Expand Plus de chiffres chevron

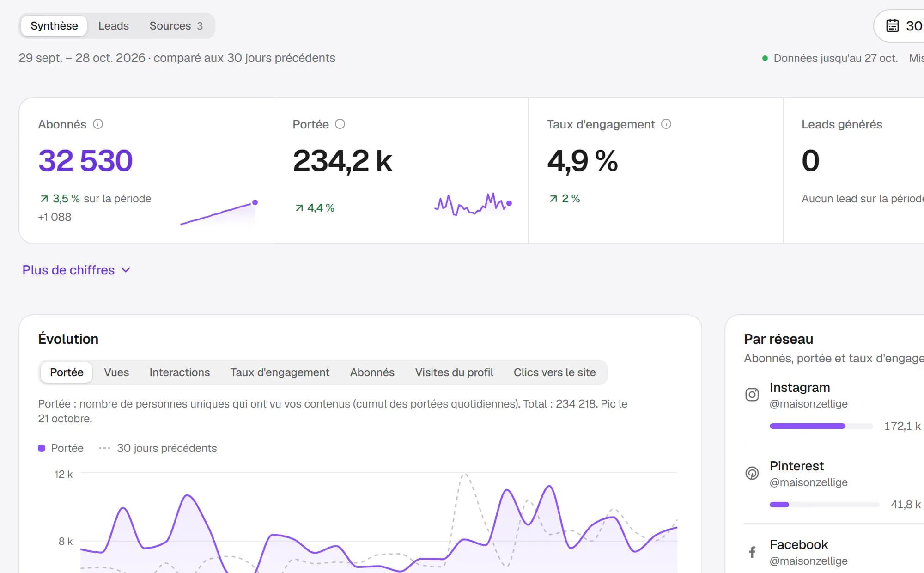tap(126, 270)
